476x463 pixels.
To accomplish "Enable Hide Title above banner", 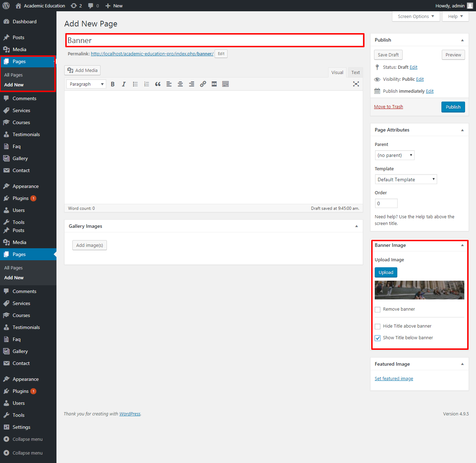I will 378,327.
